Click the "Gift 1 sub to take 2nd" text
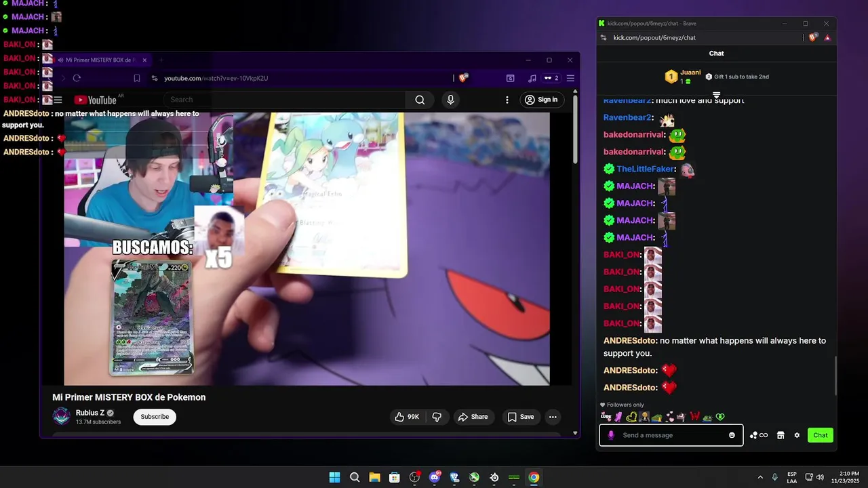Viewport: 868px width, 488px height. [741, 77]
